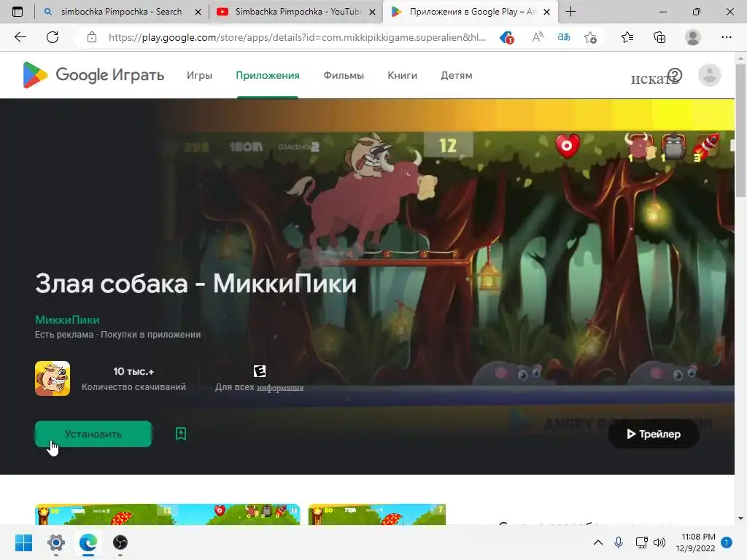This screenshot has width=747, height=560.
Task: Click the Angry Dog app icon
Action: point(53,378)
